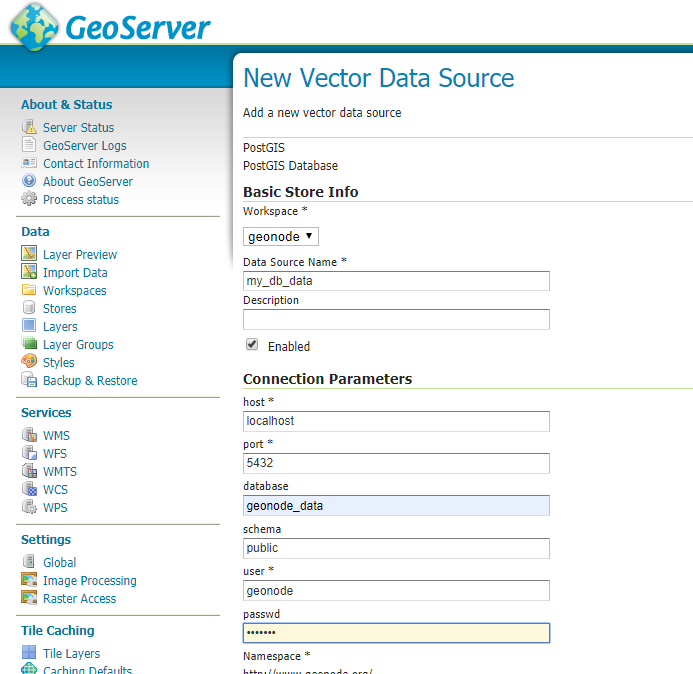This screenshot has width=693, height=674.
Task: Open WCS service settings link
Action: click(55, 490)
